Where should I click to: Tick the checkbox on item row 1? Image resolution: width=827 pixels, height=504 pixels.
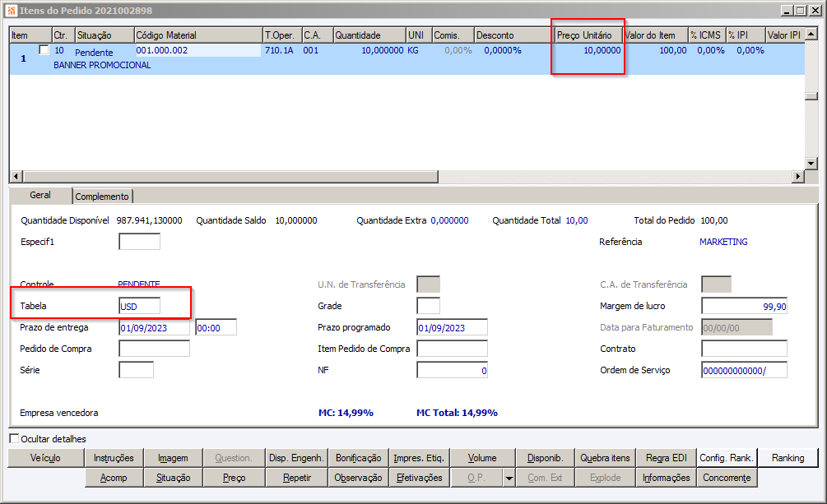click(44, 50)
